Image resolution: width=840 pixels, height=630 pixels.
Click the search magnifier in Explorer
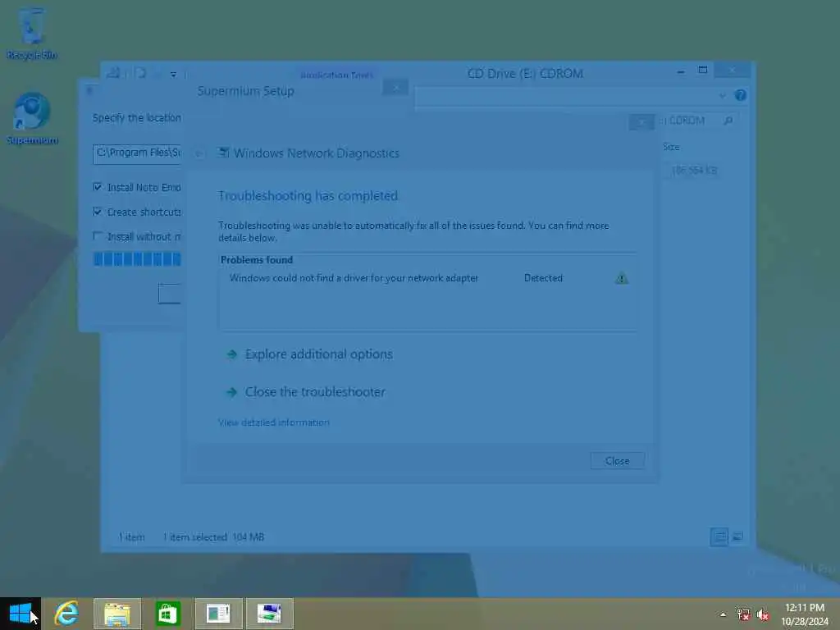[728, 121]
